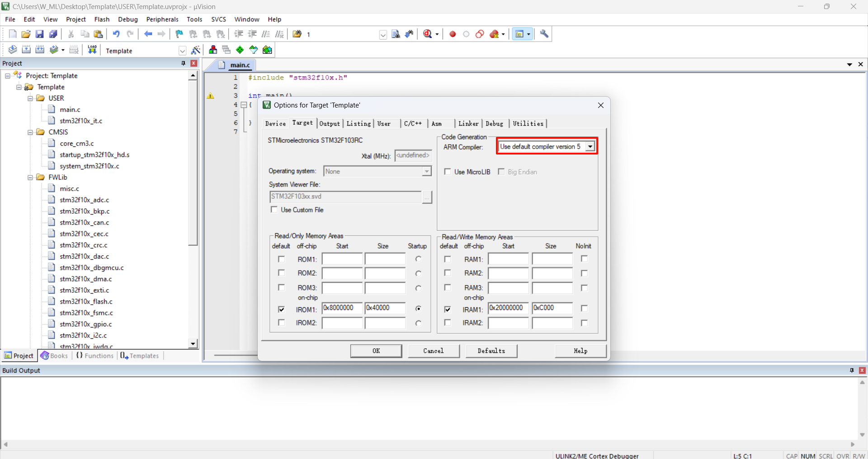868x459 pixels.
Task: Click the Translate current file icon
Action: (x=13, y=50)
